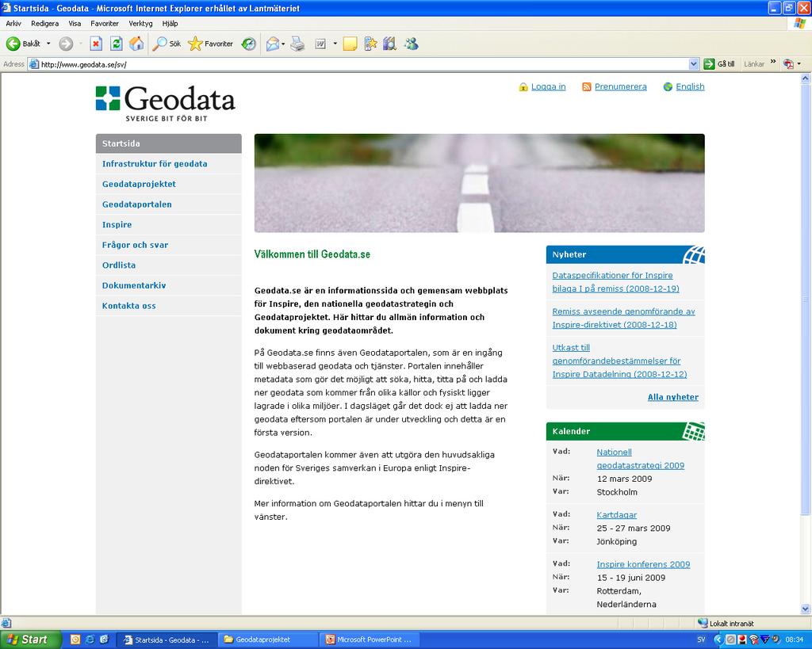Switch to Microsoft PowerPoint taskbar window

[x=370, y=639]
